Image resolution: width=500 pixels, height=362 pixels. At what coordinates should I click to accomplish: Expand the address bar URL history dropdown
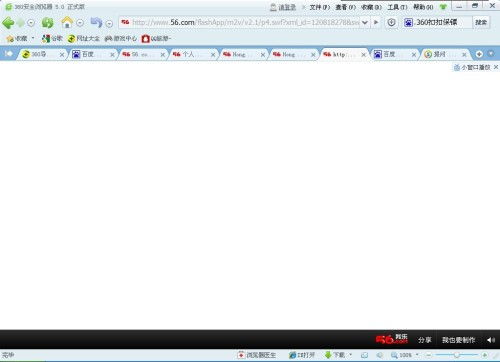tap(365, 23)
